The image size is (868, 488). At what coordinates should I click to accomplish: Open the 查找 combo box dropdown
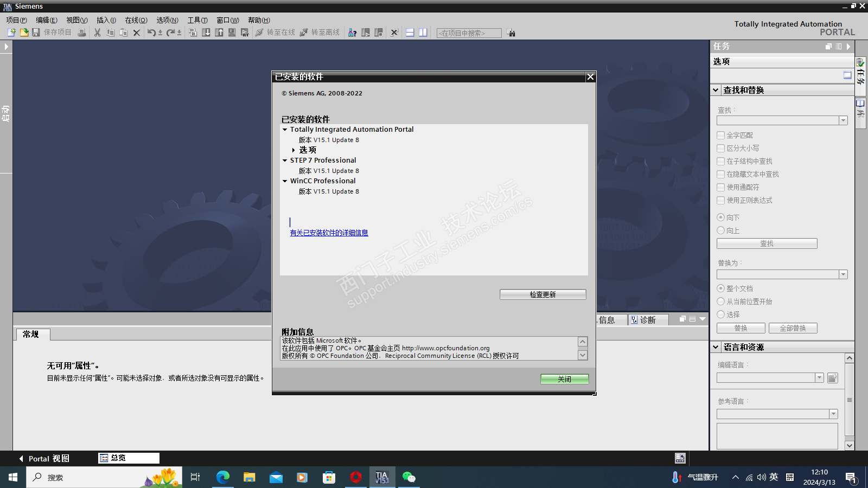(x=843, y=120)
